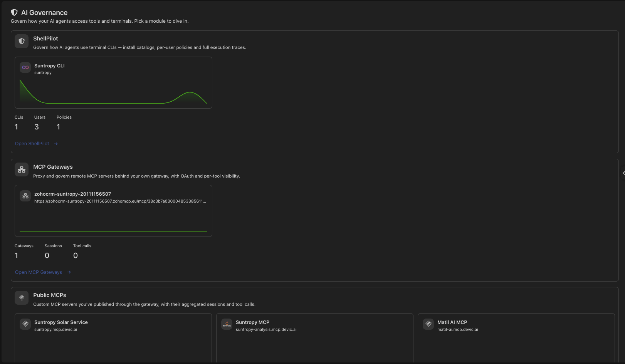Click the matil-ai.mcp.devic.ai domain text
The width and height of the screenshot is (625, 364).
[458, 329]
